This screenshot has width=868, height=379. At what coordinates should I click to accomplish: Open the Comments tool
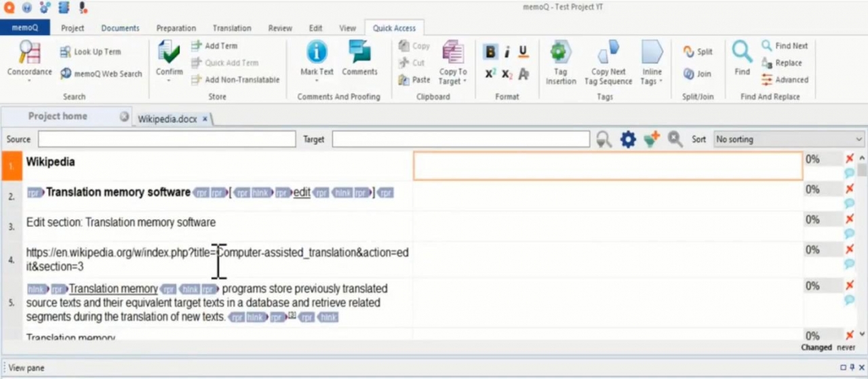pyautogui.click(x=359, y=53)
